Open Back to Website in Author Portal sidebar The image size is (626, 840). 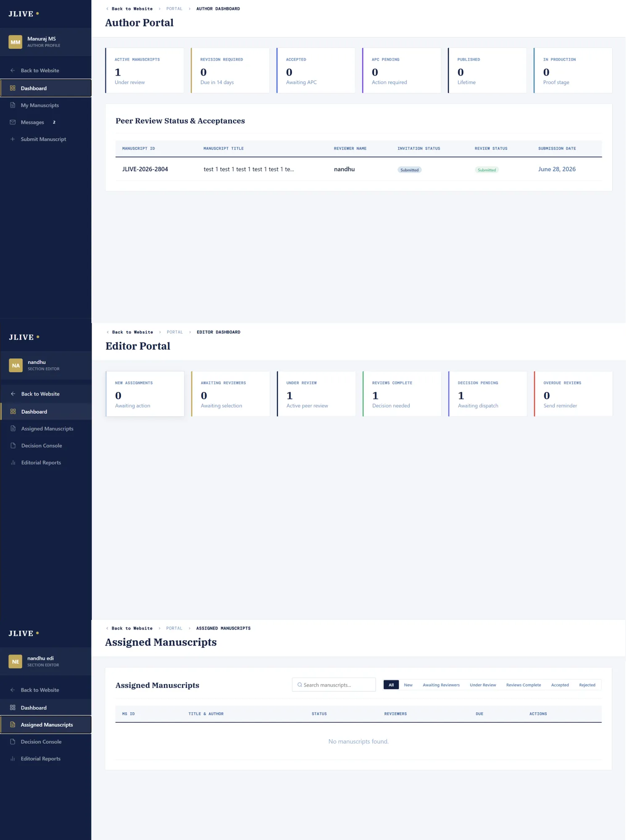tap(46, 71)
